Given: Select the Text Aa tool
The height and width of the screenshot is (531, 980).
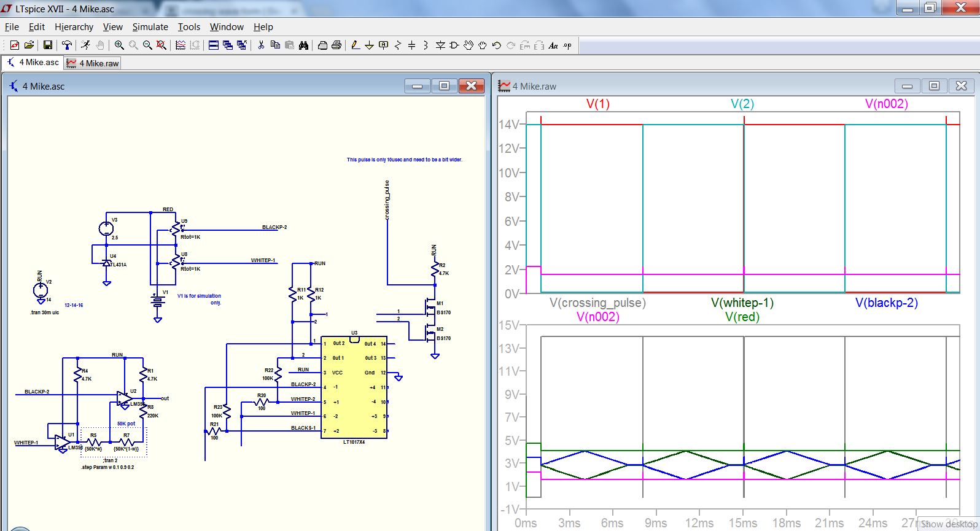Looking at the screenshot, I should (553, 45).
